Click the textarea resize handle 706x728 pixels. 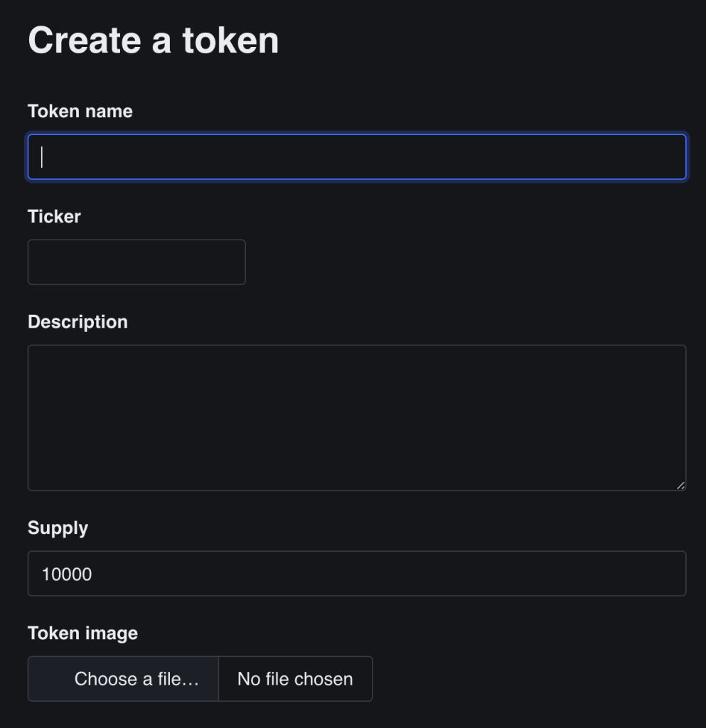[x=682, y=485]
